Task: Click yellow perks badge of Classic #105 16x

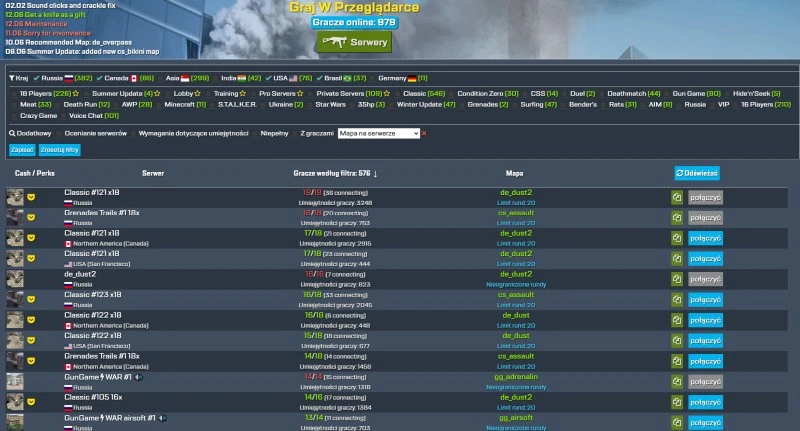Action: click(x=31, y=402)
